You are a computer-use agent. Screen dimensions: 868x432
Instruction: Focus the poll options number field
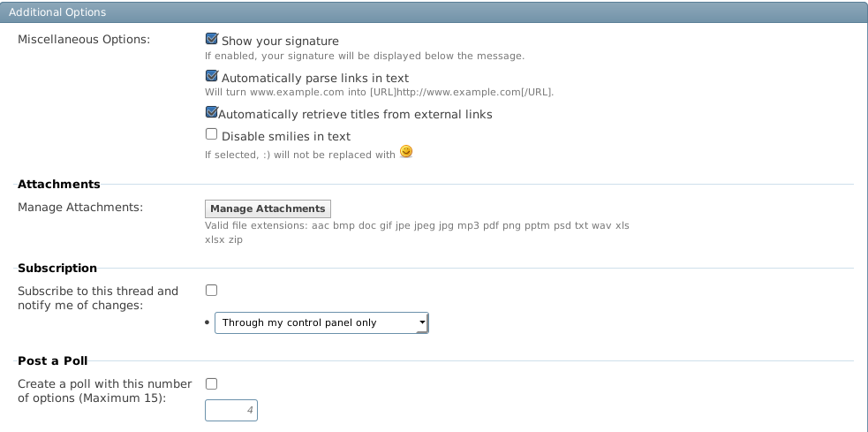tap(231, 411)
